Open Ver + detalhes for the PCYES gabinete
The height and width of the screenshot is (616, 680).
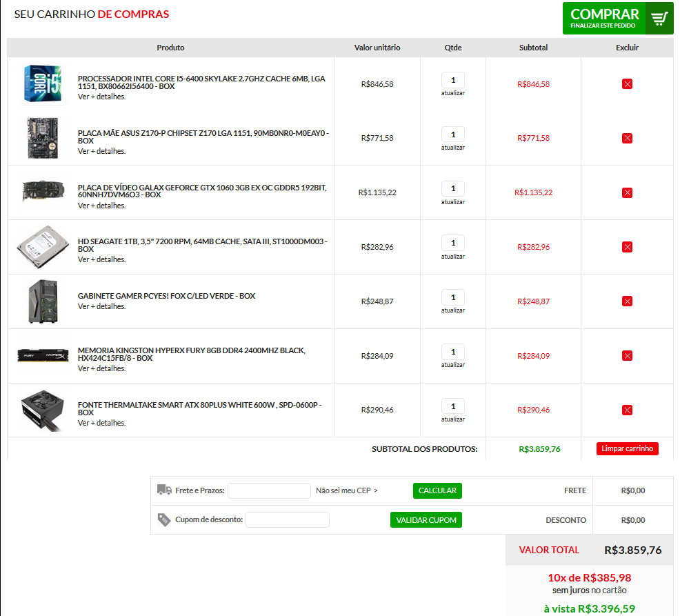(x=102, y=306)
